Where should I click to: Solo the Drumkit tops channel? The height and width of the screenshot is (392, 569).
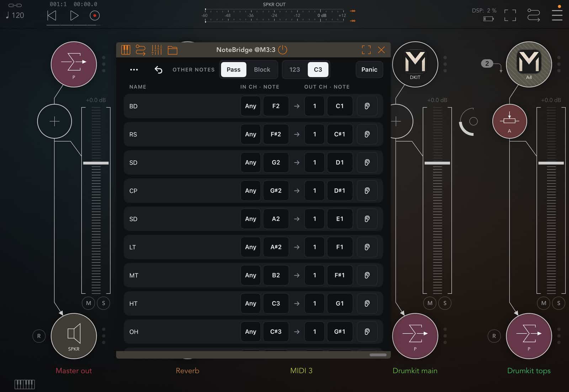559,303
